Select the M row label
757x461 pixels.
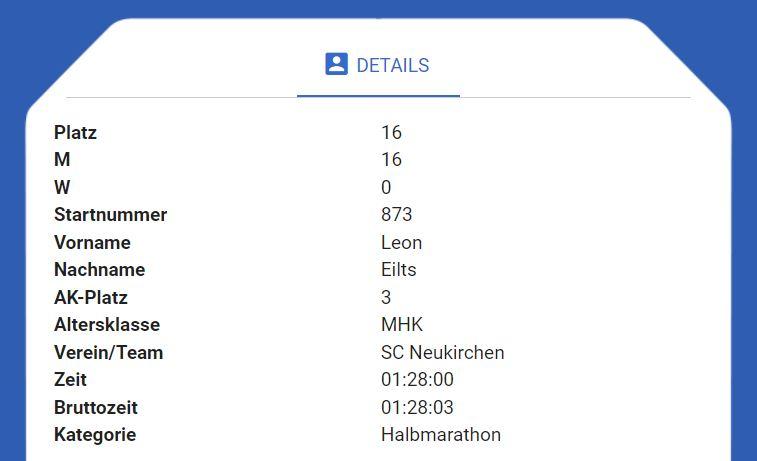(62, 159)
